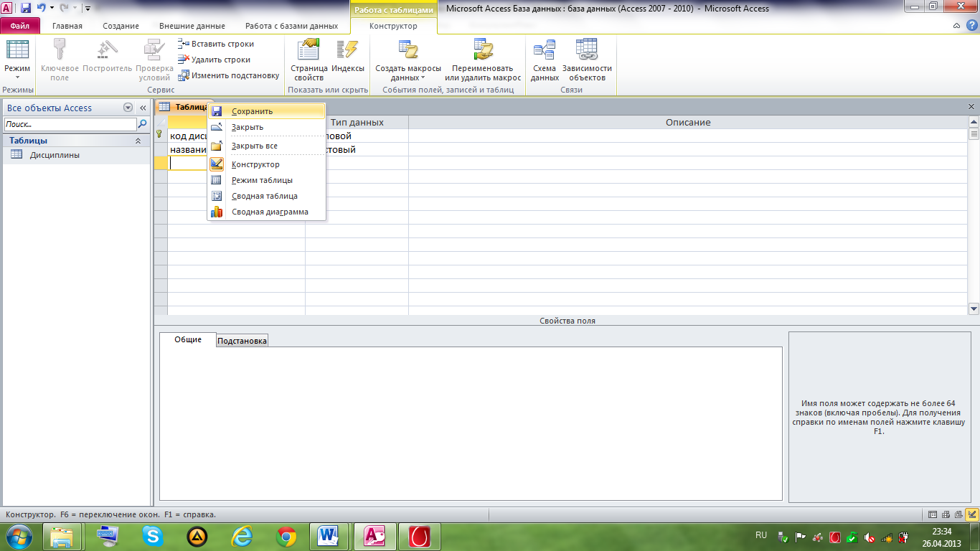Click the Поиск search field in the navigation pane

pyautogui.click(x=70, y=124)
